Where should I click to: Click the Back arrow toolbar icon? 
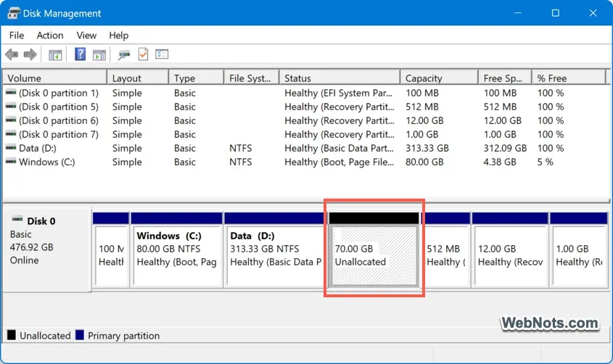point(12,54)
